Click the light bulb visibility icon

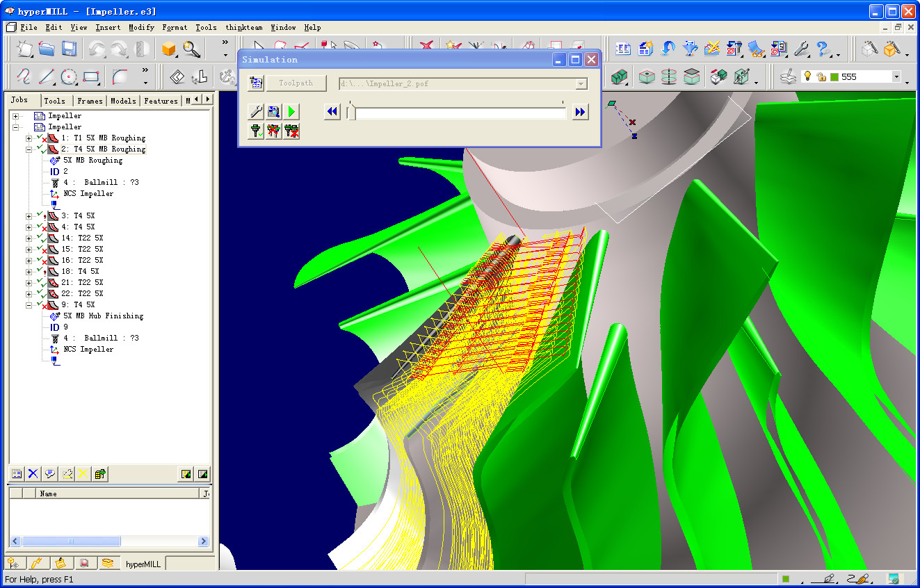point(808,76)
